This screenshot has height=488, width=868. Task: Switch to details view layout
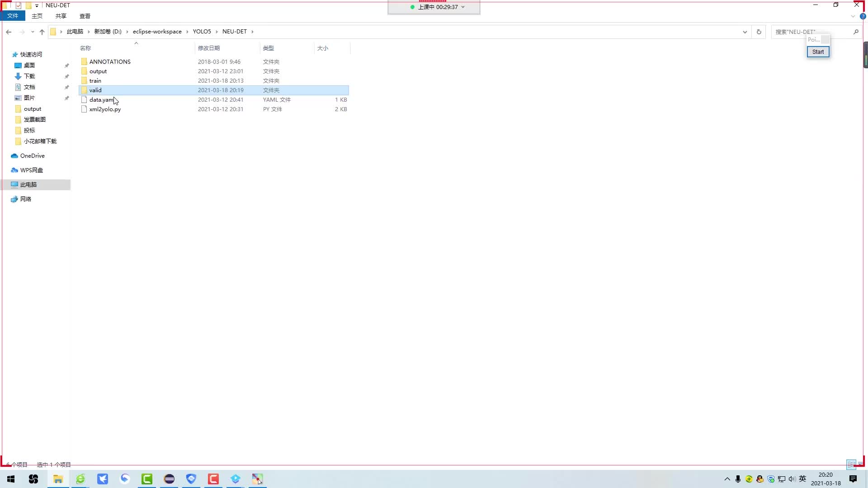tap(851, 464)
